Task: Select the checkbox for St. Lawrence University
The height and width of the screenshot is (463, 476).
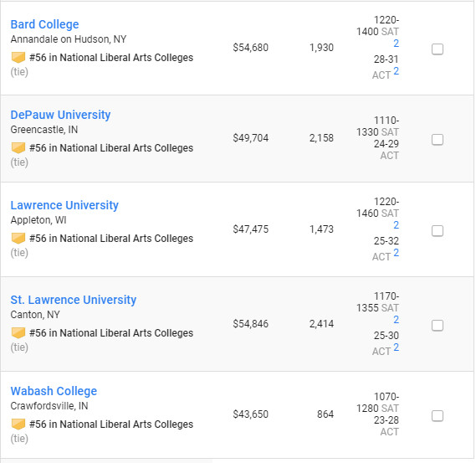Action: click(438, 325)
